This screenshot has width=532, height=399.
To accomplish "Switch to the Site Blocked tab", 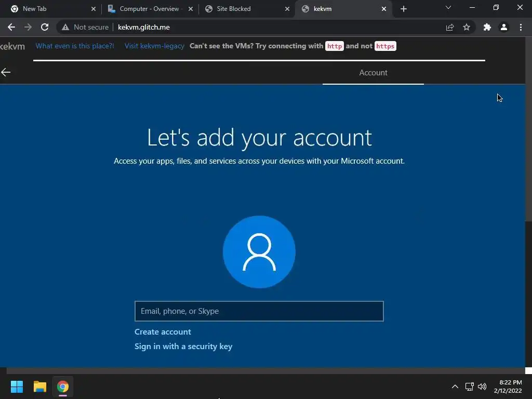I will point(247,9).
